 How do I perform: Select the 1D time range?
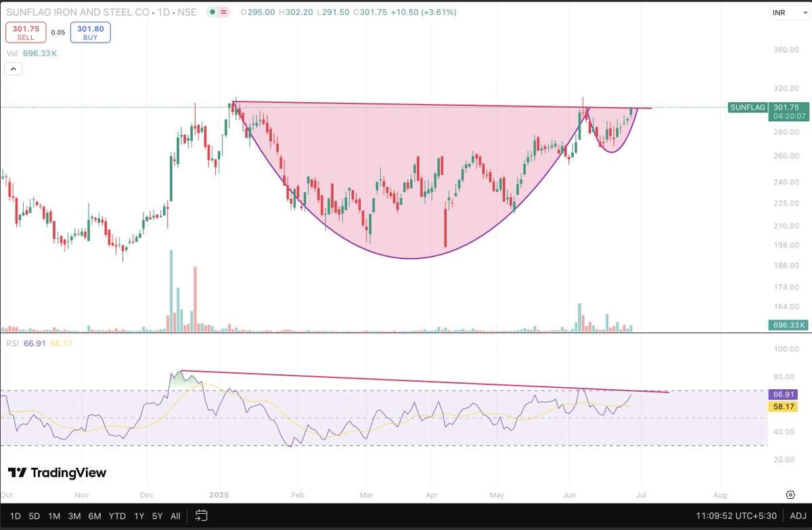(x=16, y=516)
